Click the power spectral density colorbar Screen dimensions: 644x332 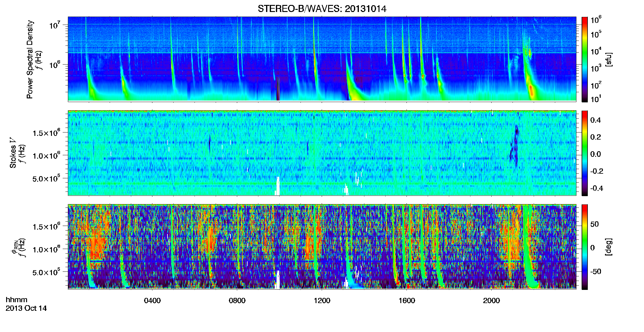(585, 59)
